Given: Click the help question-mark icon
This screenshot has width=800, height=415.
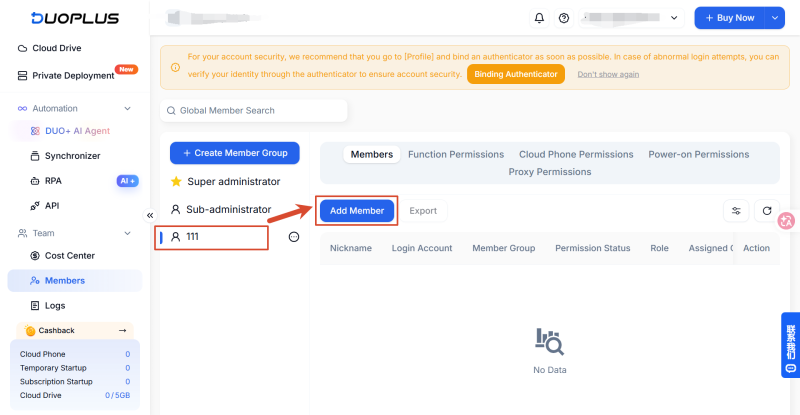Looking at the screenshot, I should 564,18.
